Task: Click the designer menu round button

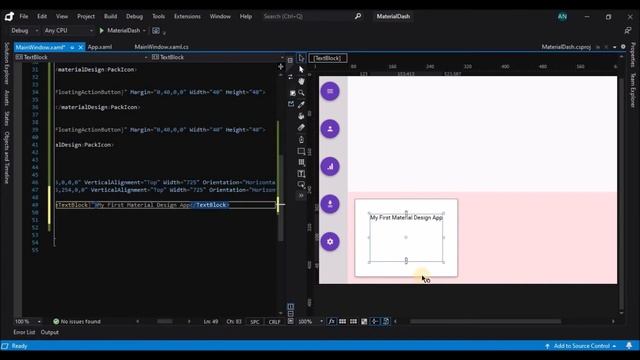Action: point(330,91)
